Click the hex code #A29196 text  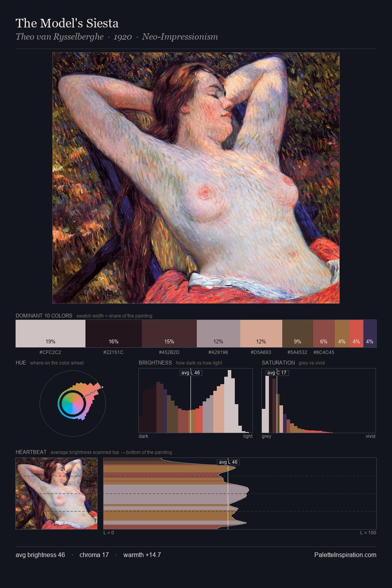pyautogui.click(x=218, y=352)
